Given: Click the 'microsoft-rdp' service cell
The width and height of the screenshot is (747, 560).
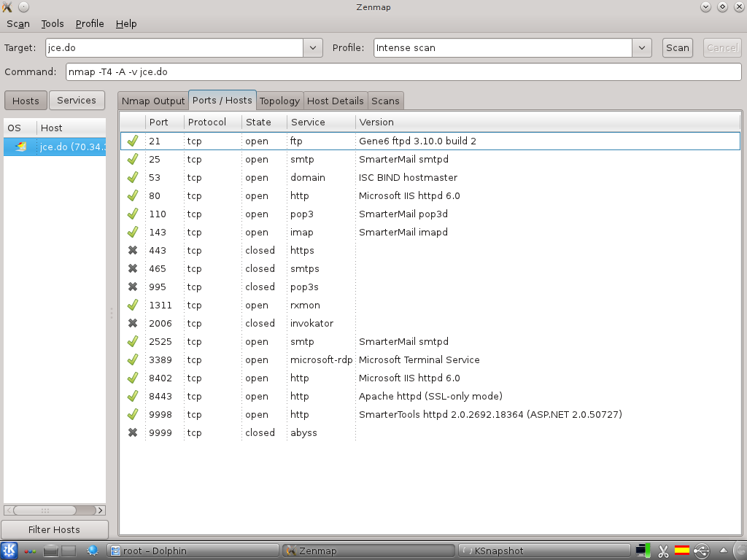Looking at the screenshot, I should click(x=321, y=359).
